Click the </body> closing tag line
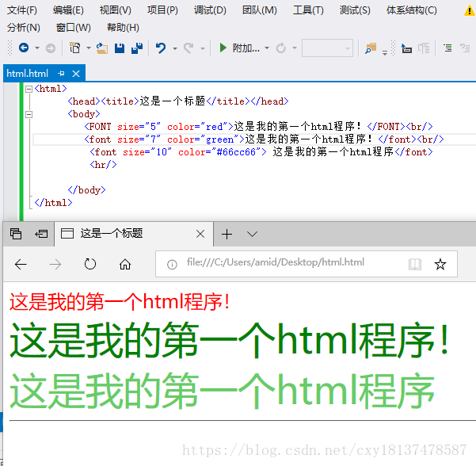 (86, 190)
